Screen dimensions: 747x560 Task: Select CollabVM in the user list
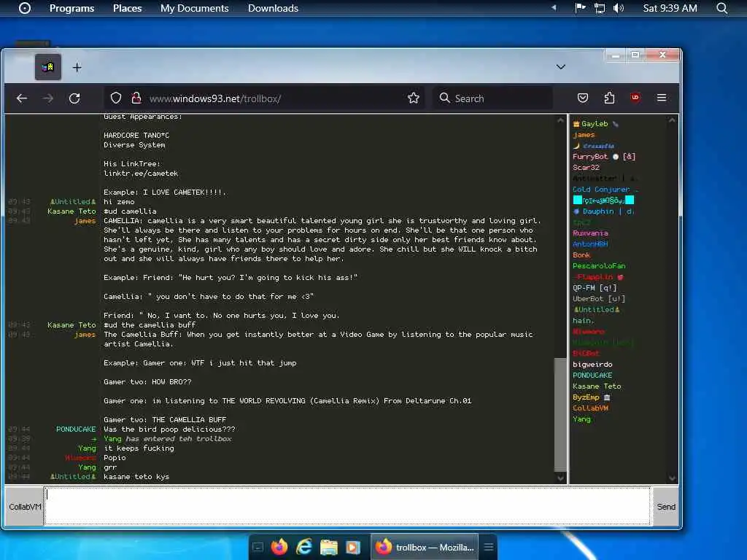(590, 408)
